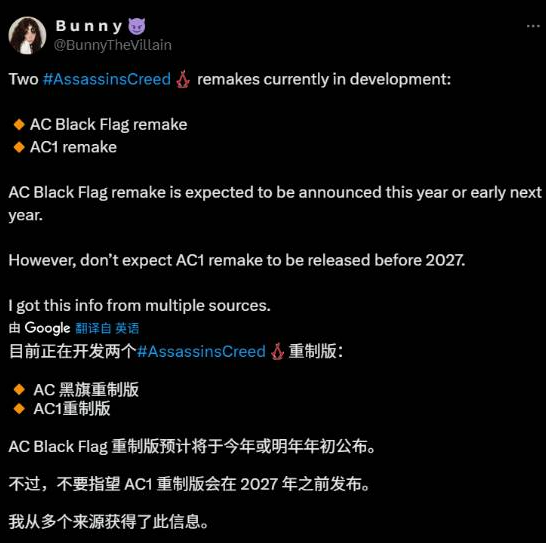Click the Google logo in translation attribution

[x=47, y=328]
